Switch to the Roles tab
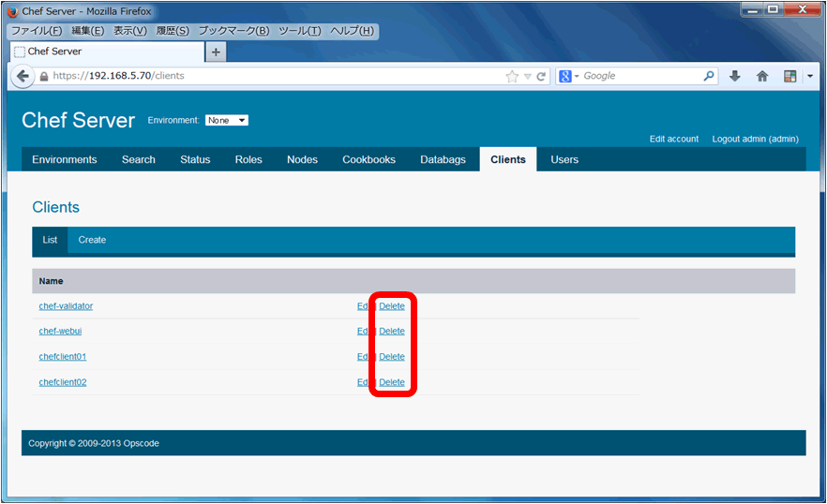The width and height of the screenshot is (827, 504). point(248,160)
